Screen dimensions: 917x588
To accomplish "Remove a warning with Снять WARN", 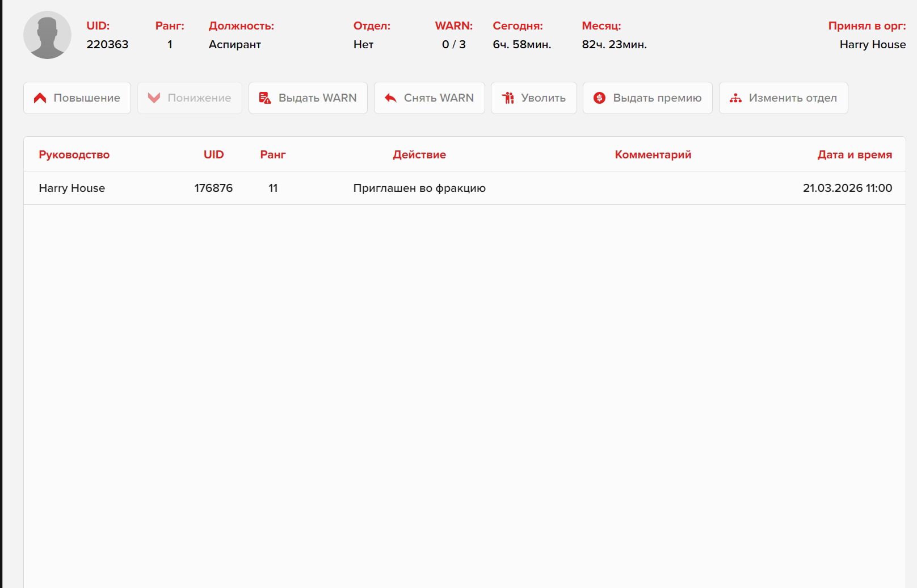I will pyautogui.click(x=430, y=98).
